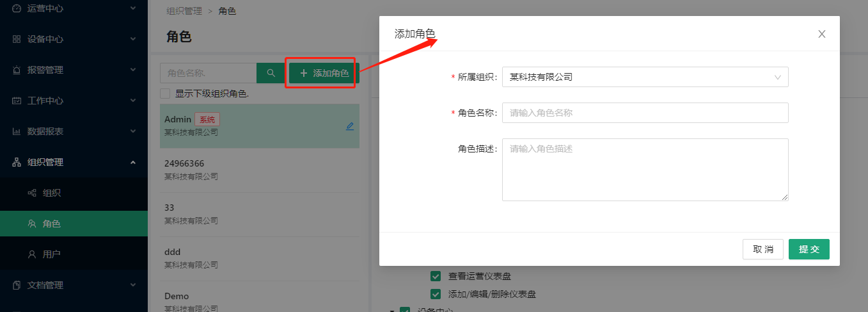Click the 提交 submit button
The width and height of the screenshot is (868, 312).
point(809,249)
